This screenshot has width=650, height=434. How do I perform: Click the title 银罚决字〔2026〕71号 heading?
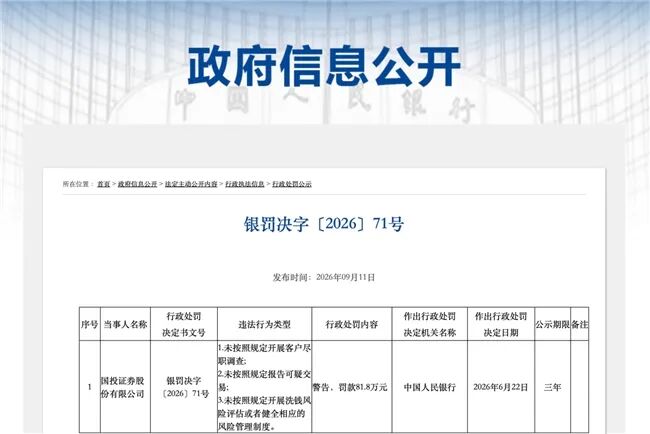click(324, 224)
